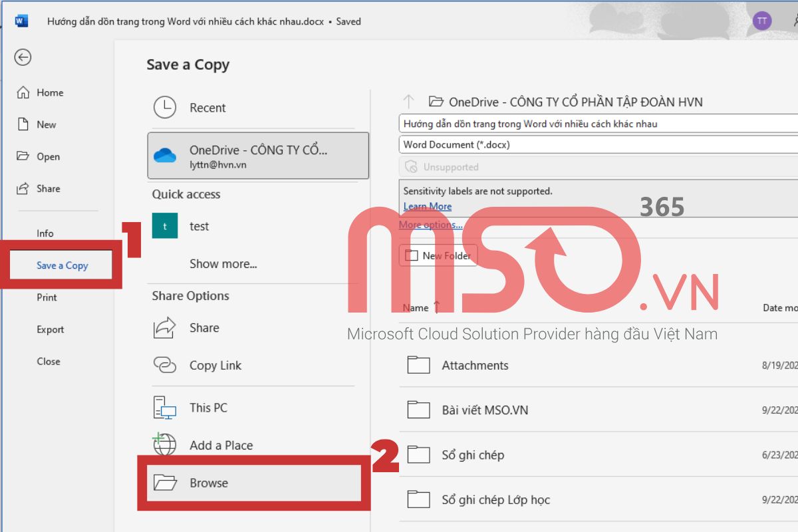Click Show more under Quick access
Screen dimensions: 798x532
pos(223,264)
